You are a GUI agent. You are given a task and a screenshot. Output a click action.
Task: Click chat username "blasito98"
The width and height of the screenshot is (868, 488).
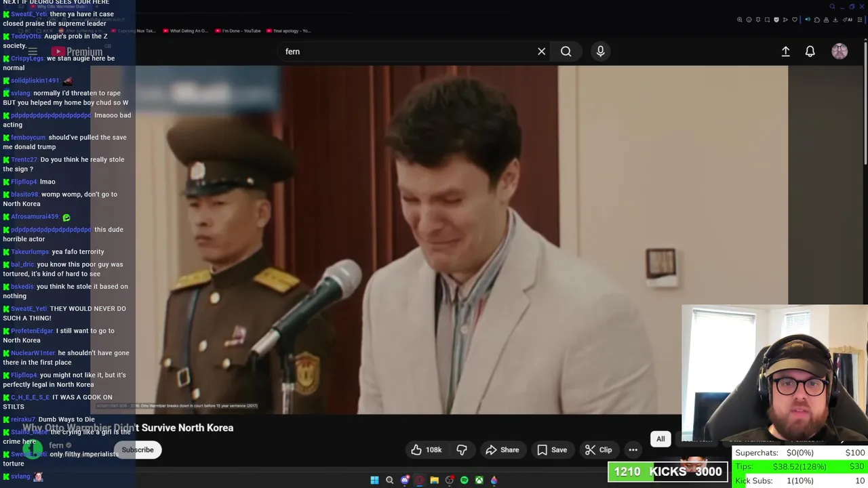click(24, 195)
